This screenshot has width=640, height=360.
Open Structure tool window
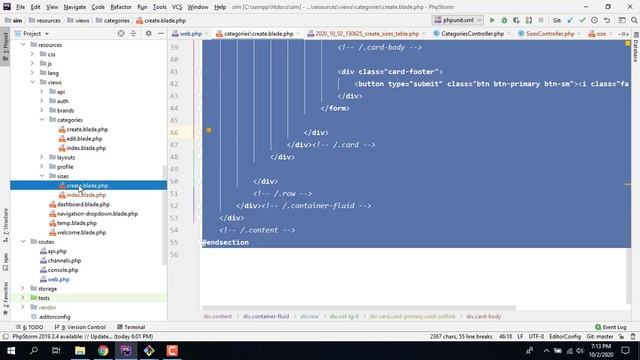coord(5,225)
